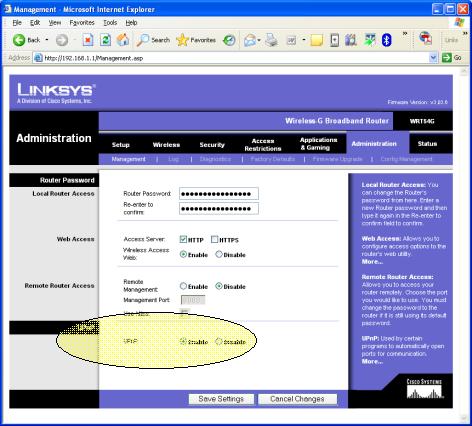Switch to the Wireless tab
This screenshot has width=472, height=426.
click(166, 145)
